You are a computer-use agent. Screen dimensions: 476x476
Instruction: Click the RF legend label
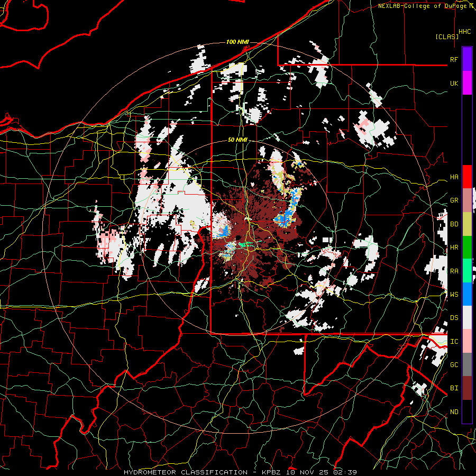point(454,59)
